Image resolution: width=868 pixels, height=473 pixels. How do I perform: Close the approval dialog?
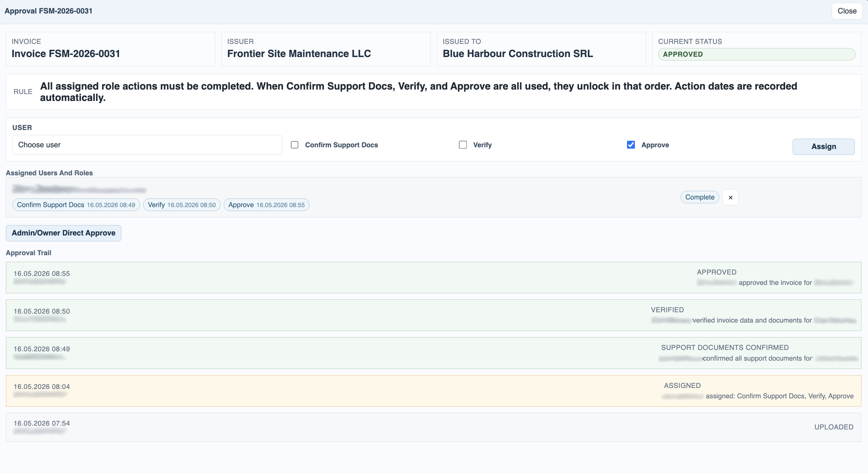click(x=847, y=11)
